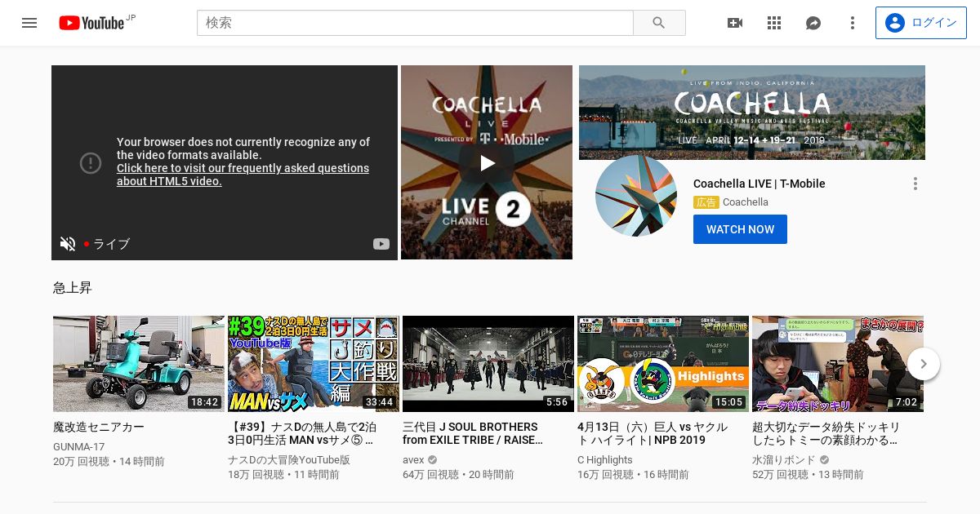Unmute the live video player
The height and width of the screenshot is (514, 980).
click(x=68, y=243)
